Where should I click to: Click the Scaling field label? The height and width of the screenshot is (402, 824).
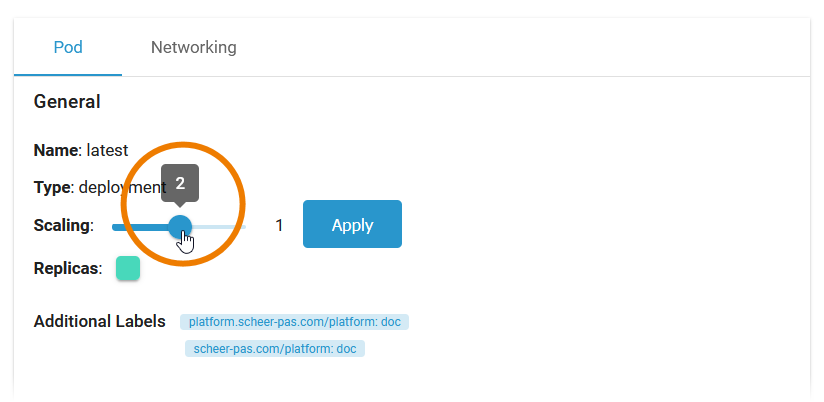click(x=63, y=226)
